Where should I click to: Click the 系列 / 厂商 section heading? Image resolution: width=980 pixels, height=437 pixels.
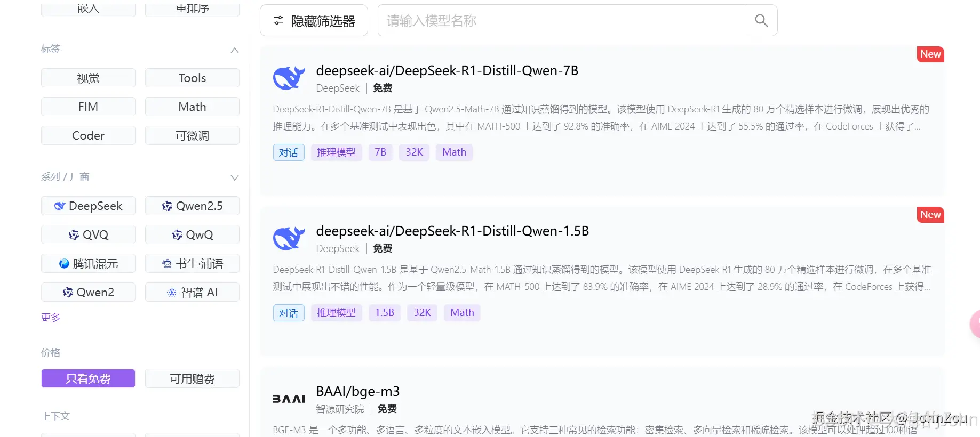click(65, 176)
